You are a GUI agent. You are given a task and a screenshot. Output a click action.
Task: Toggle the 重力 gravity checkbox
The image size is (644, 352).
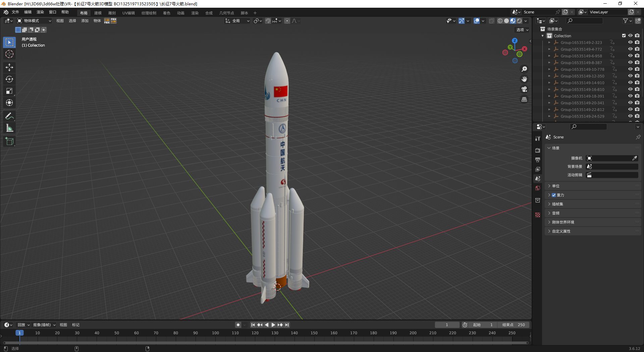point(554,195)
